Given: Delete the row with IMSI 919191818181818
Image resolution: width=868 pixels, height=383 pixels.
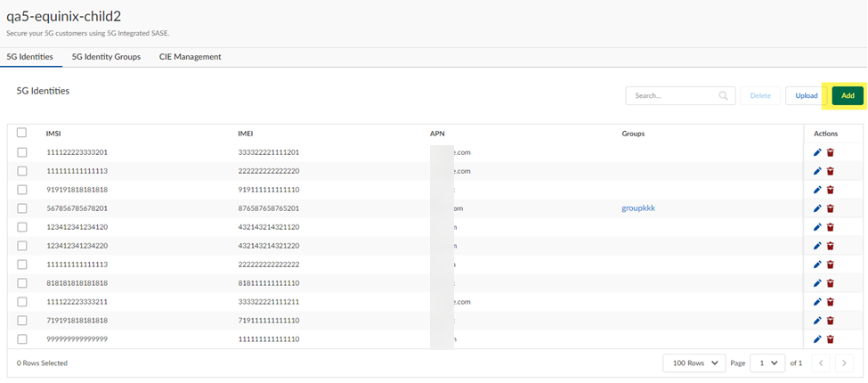Looking at the screenshot, I should [x=830, y=190].
